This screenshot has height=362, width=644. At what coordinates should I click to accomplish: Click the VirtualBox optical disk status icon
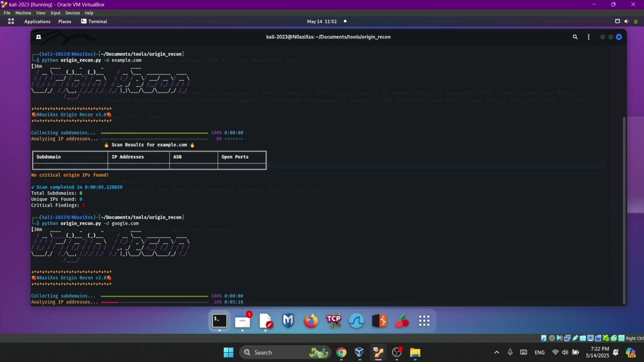point(552,338)
